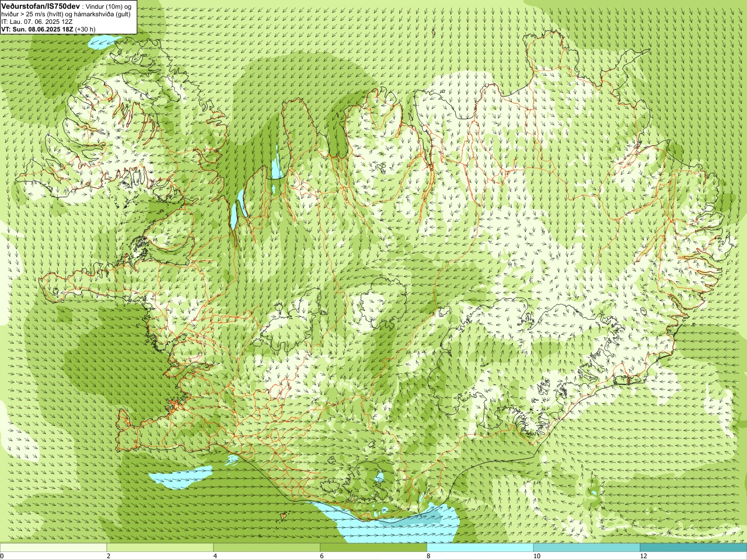Viewport: 747px width, 560px height.
Task: Click legend scale label '0'
Action: pos(2,556)
